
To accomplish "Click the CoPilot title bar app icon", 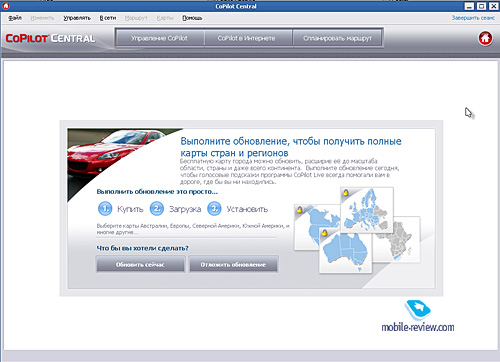I will pos(6,6).
